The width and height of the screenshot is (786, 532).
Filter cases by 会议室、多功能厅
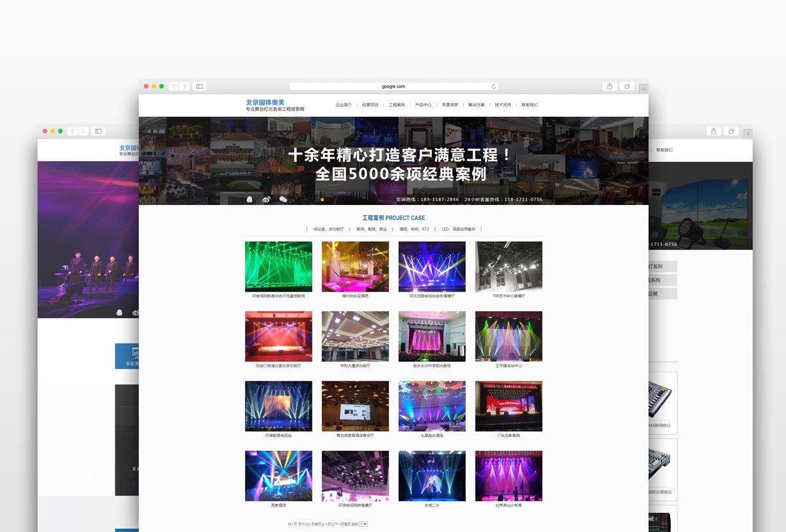[328, 229]
